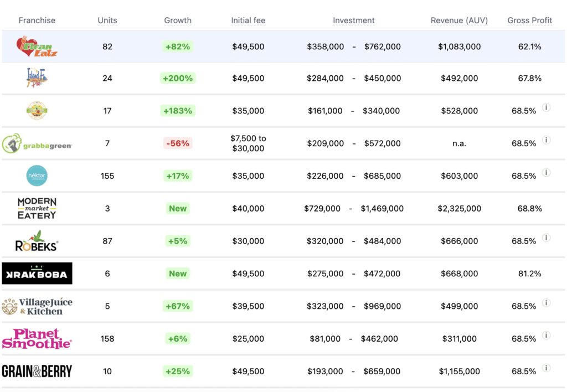Image resolution: width=567 pixels, height=392 pixels.
Task: Sort by the Growth column header
Action: click(178, 20)
